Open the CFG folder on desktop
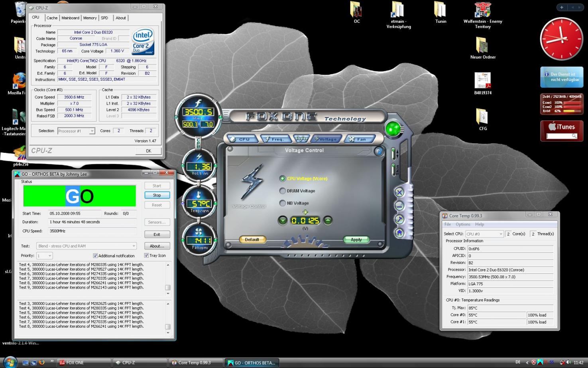The height and width of the screenshot is (368, 588). click(483, 119)
